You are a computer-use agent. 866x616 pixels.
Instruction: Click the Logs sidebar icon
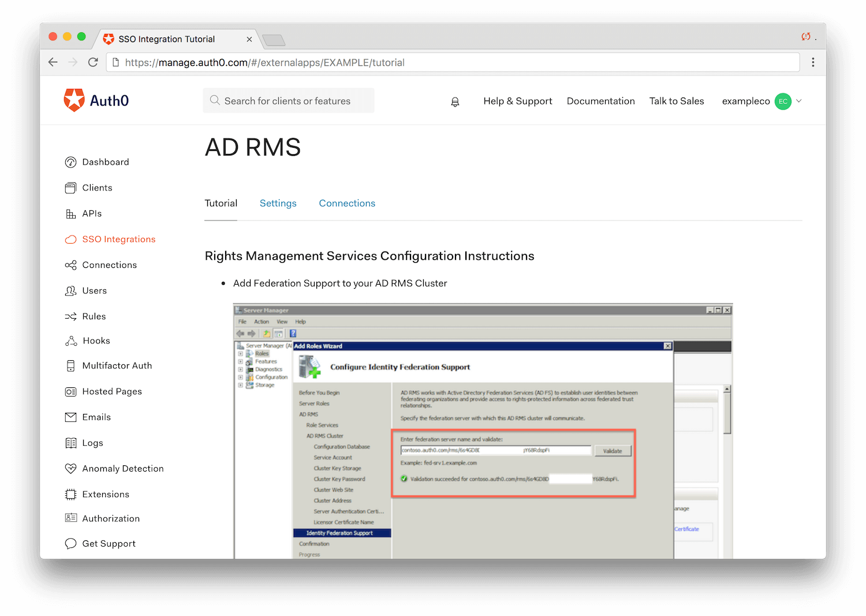coord(70,443)
